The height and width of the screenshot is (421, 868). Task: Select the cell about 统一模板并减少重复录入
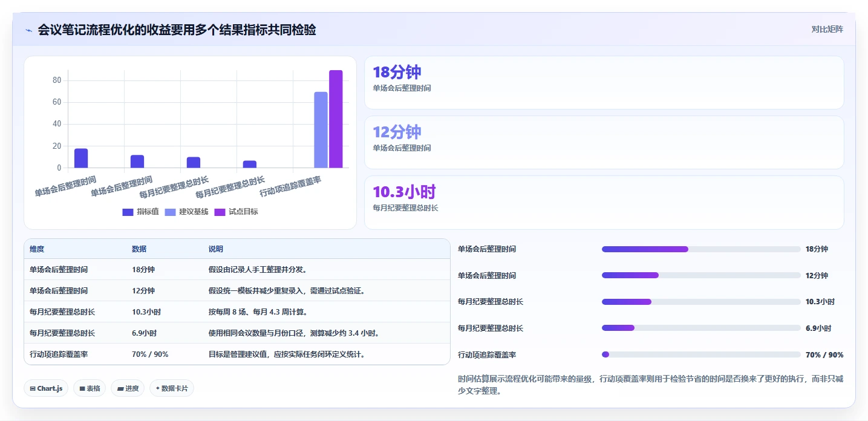[x=326, y=291]
